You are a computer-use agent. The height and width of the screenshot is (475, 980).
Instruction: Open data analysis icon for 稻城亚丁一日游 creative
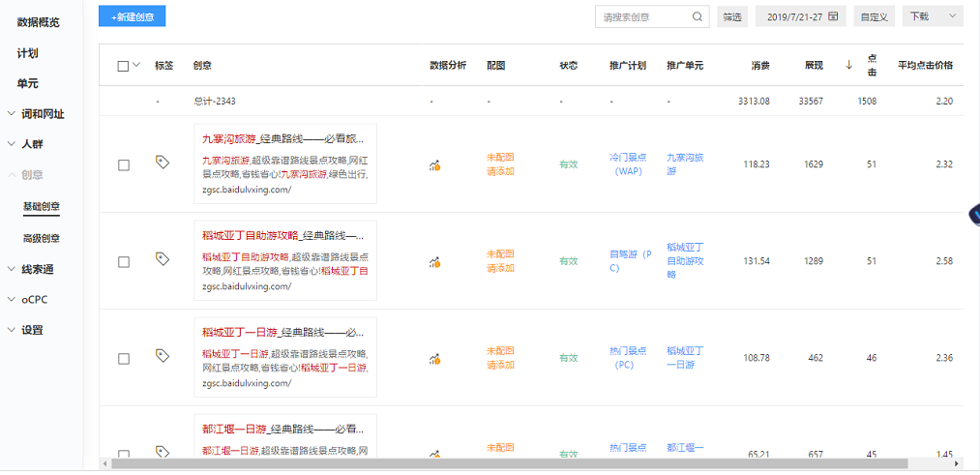[434, 359]
